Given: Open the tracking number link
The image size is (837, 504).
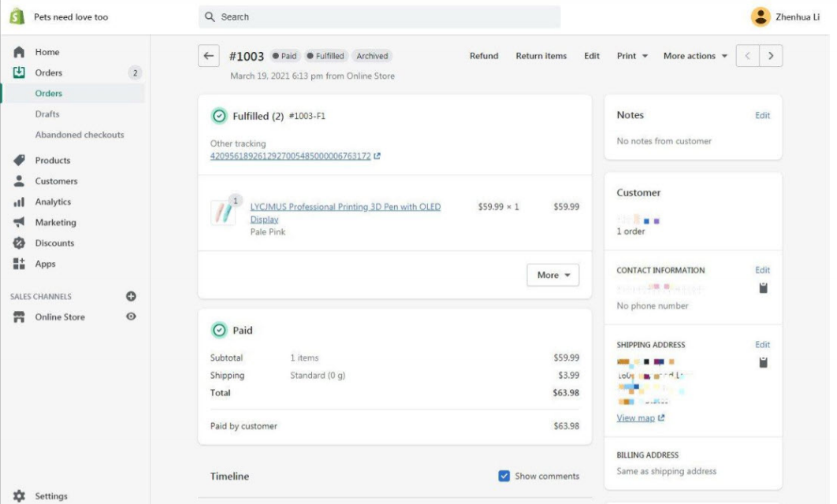Looking at the screenshot, I should [290, 156].
